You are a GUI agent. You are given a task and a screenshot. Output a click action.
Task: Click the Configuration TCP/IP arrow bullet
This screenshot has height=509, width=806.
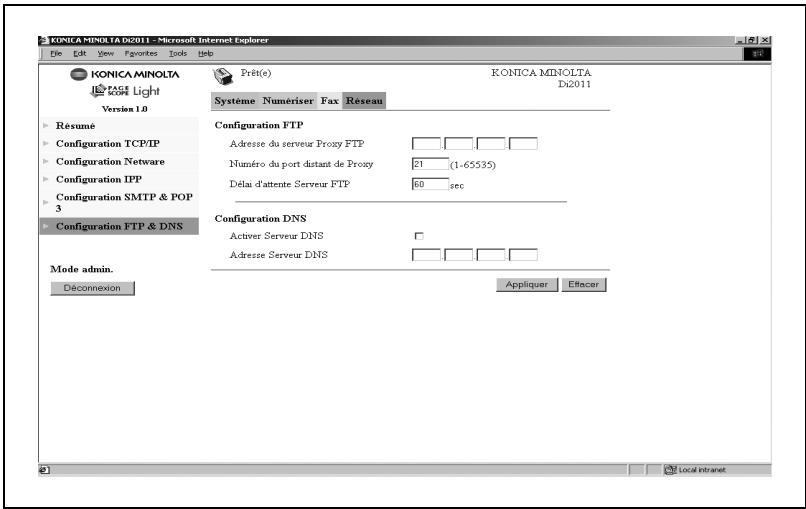[46, 143]
